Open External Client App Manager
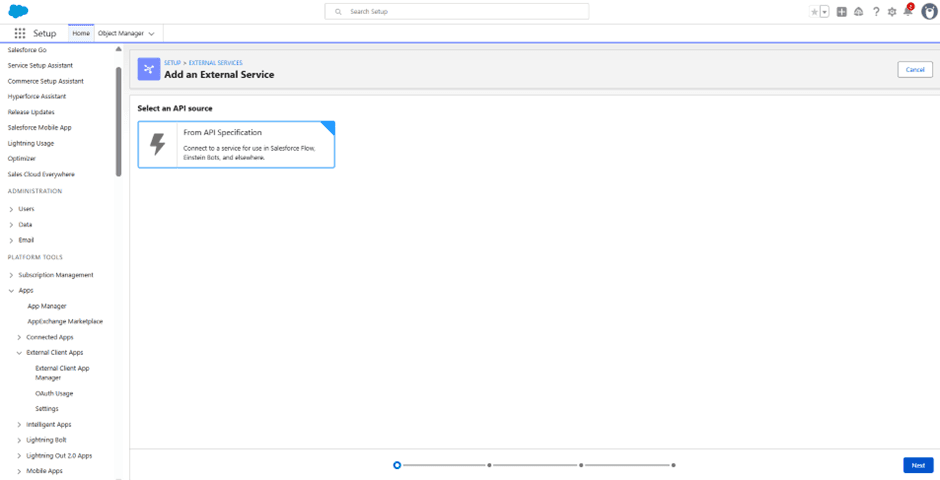This screenshot has width=940, height=480. point(62,373)
